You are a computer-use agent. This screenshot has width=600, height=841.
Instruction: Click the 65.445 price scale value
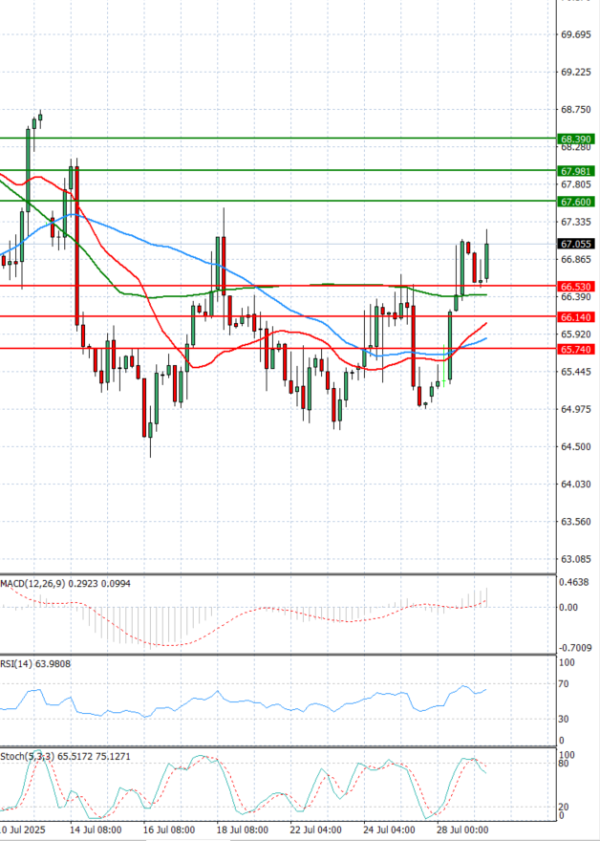point(575,372)
